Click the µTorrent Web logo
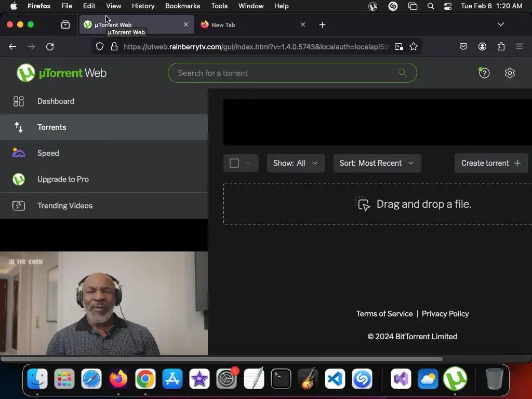 pyautogui.click(x=61, y=73)
